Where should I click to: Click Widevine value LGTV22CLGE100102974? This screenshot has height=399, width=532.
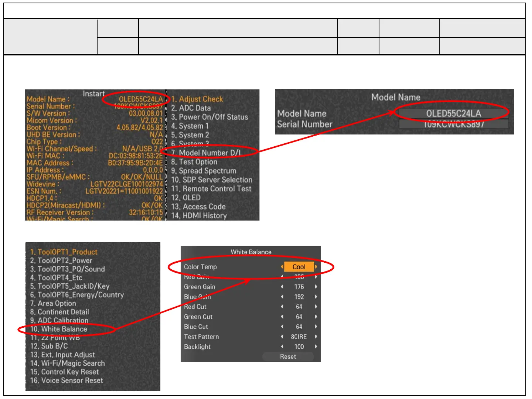tap(127, 184)
